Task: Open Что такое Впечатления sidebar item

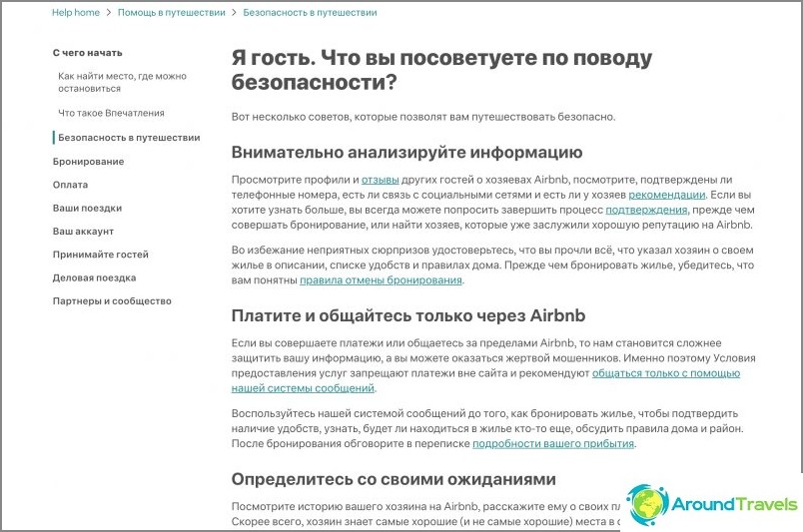Action: (x=111, y=113)
